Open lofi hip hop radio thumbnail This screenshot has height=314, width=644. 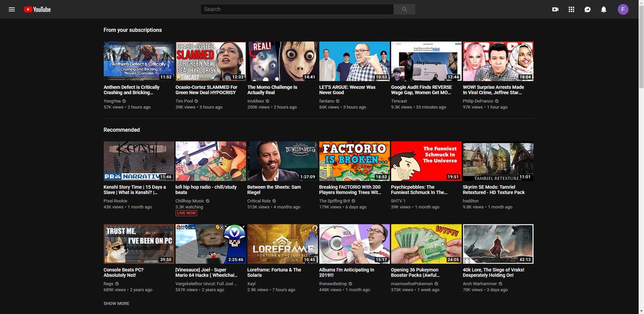coord(210,161)
